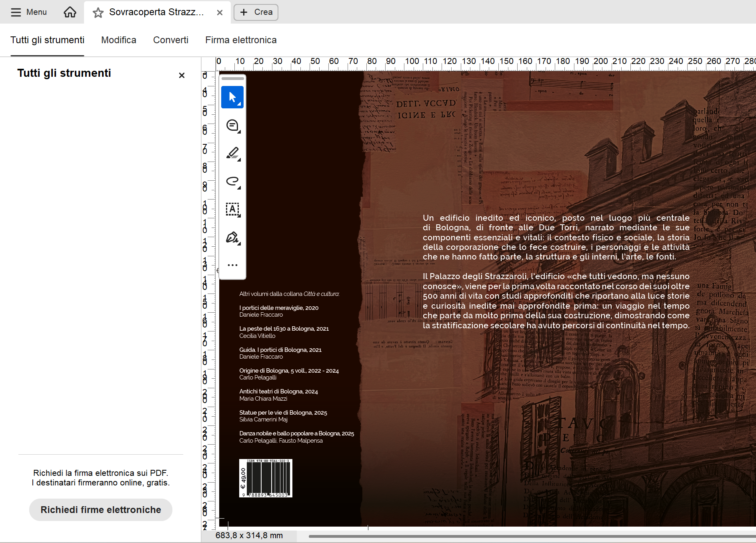Click the author name 'Silvia Camerini Maj'

coord(263,419)
